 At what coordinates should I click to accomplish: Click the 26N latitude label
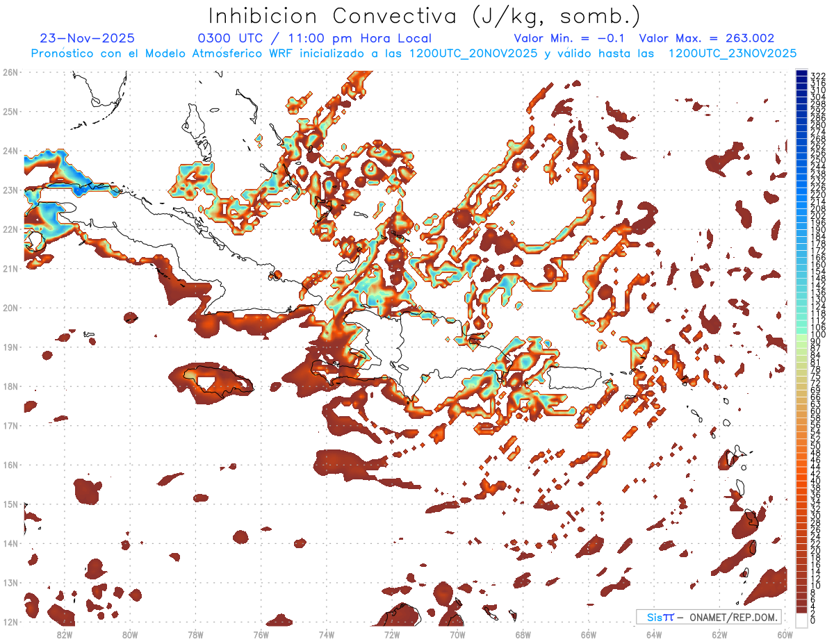10,72
